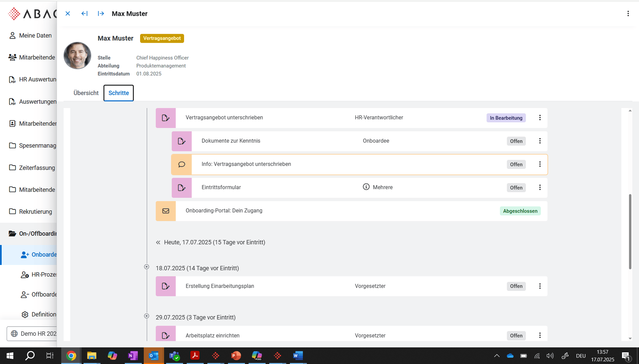Click the vertical scrollbar of the steps list

tap(630, 231)
